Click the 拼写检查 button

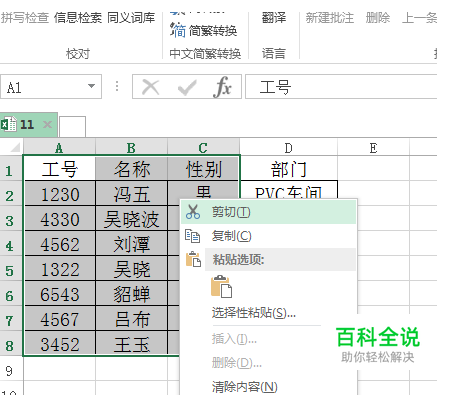pos(25,18)
